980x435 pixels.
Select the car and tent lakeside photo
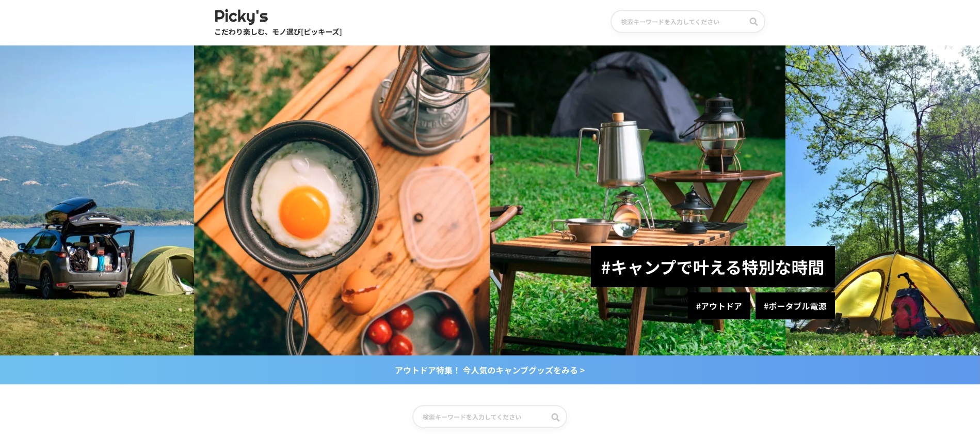97,200
